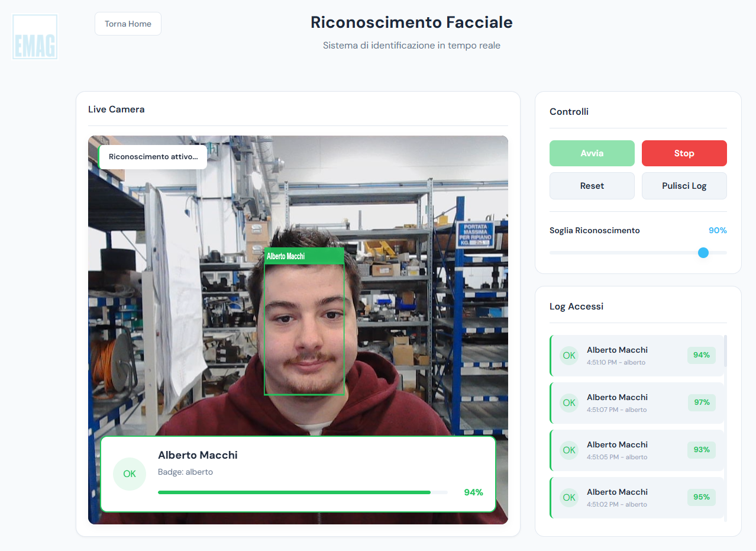The height and width of the screenshot is (551, 756).
Task: Click the 93% confidence badge in the log
Action: click(x=702, y=450)
